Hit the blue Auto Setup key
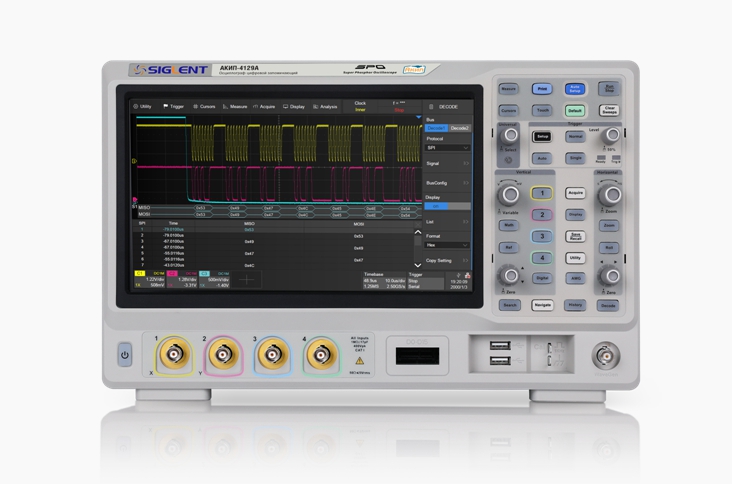 coord(575,89)
